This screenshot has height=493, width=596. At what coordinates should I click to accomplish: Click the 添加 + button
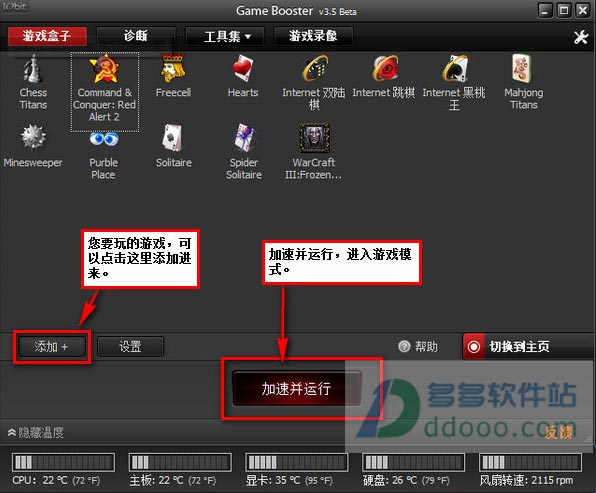click(x=52, y=346)
